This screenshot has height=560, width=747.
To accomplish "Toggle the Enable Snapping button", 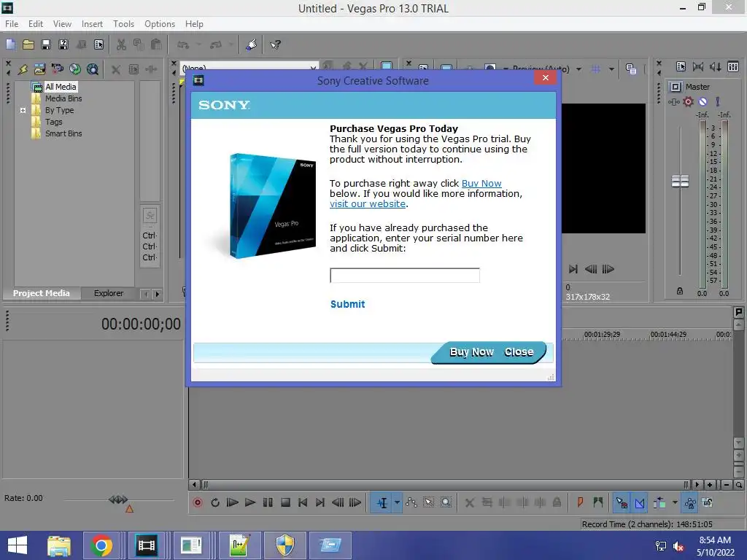I will pos(622,502).
